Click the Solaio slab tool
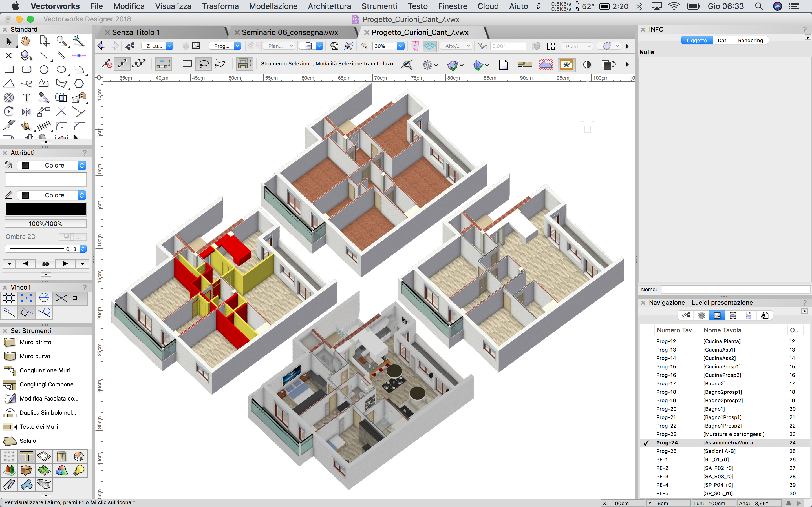The width and height of the screenshot is (812, 507). click(28, 441)
